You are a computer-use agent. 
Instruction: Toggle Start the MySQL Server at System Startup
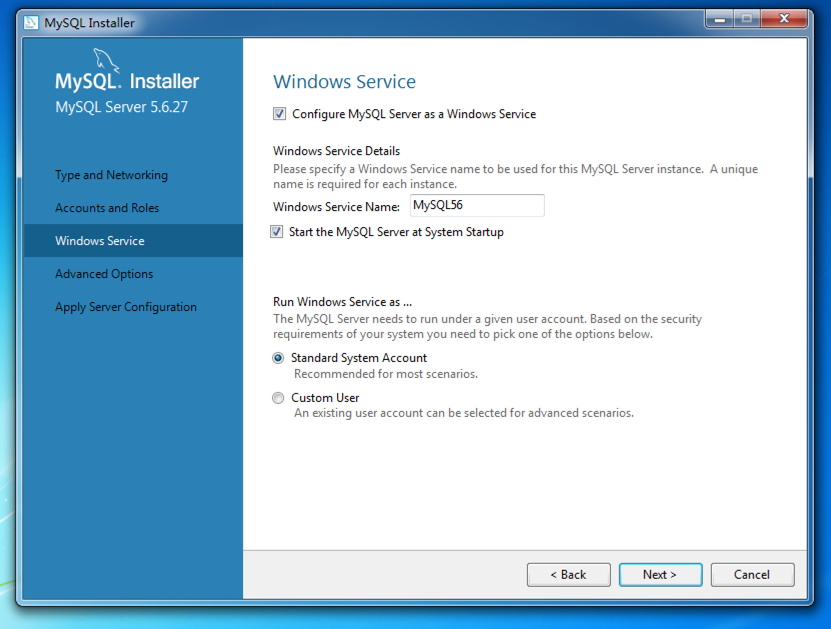coord(277,232)
